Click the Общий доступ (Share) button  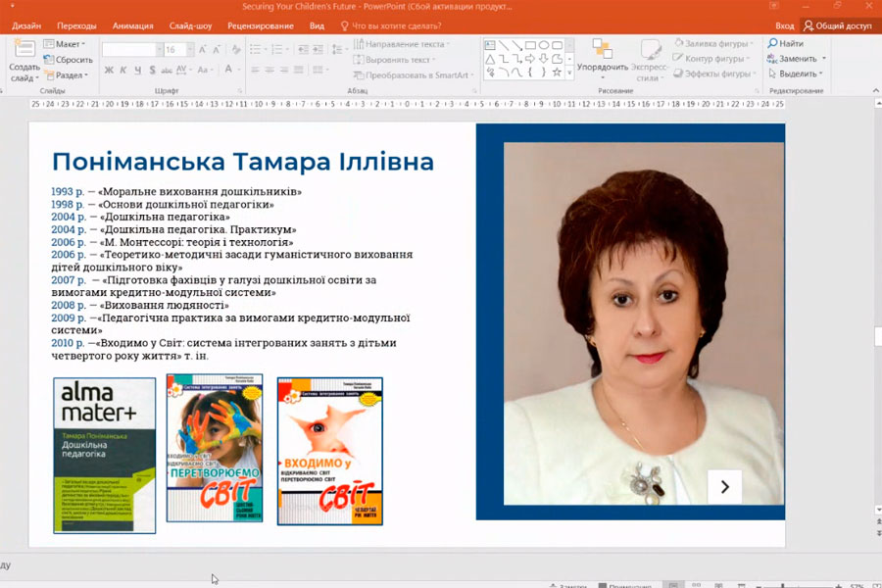click(838, 25)
